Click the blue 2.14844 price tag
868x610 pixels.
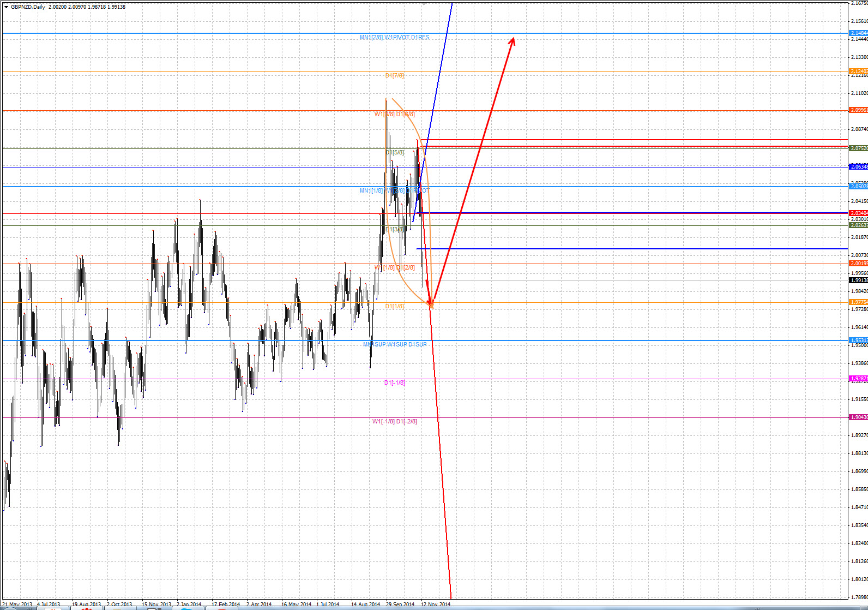tap(858, 33)
